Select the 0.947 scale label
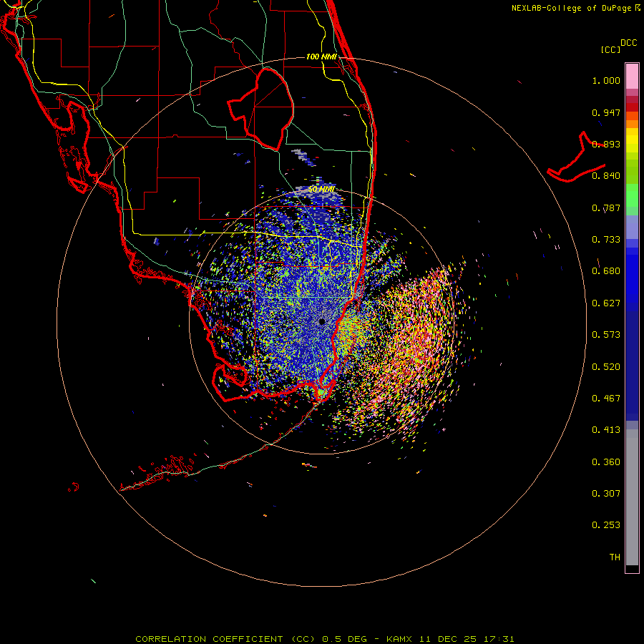 (x=606, y=112)
